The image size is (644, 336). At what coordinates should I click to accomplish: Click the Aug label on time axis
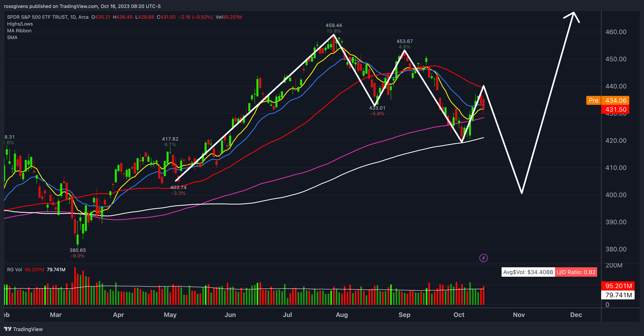click(x=342, y=315)
